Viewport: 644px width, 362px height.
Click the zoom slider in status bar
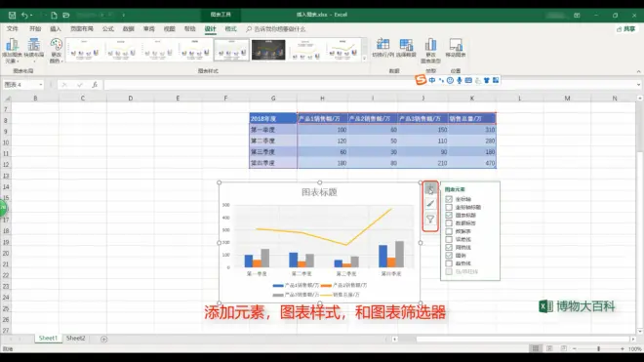pos(598,348)
